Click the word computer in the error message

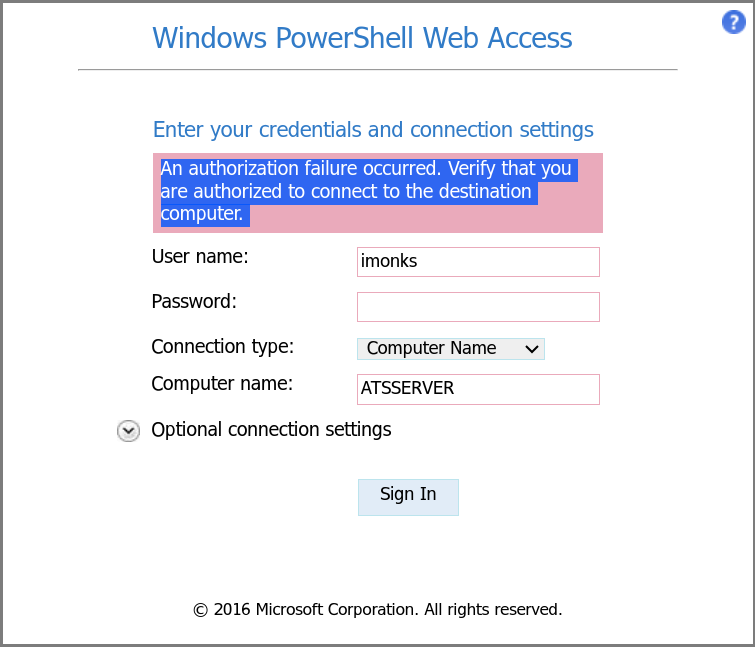(202, 214)
